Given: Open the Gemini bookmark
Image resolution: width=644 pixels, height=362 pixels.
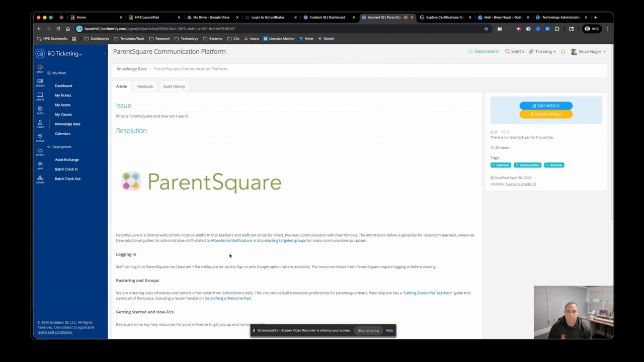Looking at the screenshot, I should (x=326, y=39).
